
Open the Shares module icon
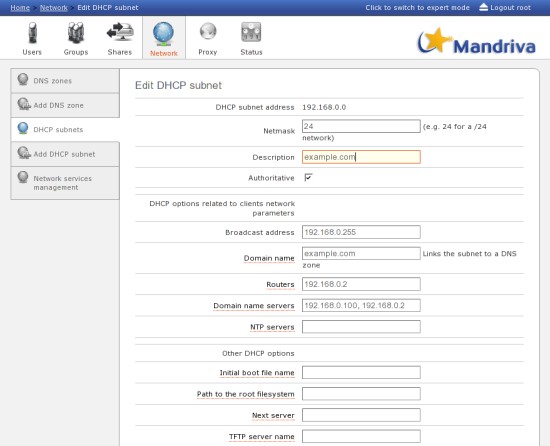point(120,32)
